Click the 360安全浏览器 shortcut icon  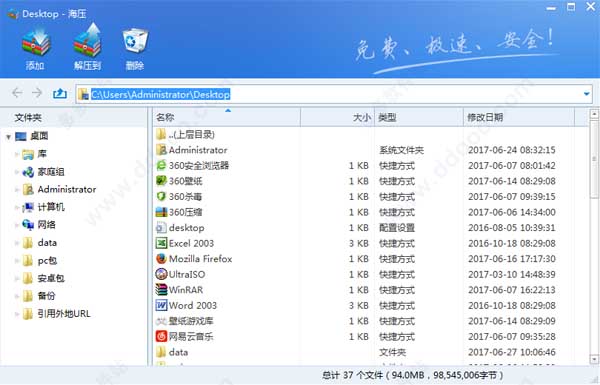[161, 165]
